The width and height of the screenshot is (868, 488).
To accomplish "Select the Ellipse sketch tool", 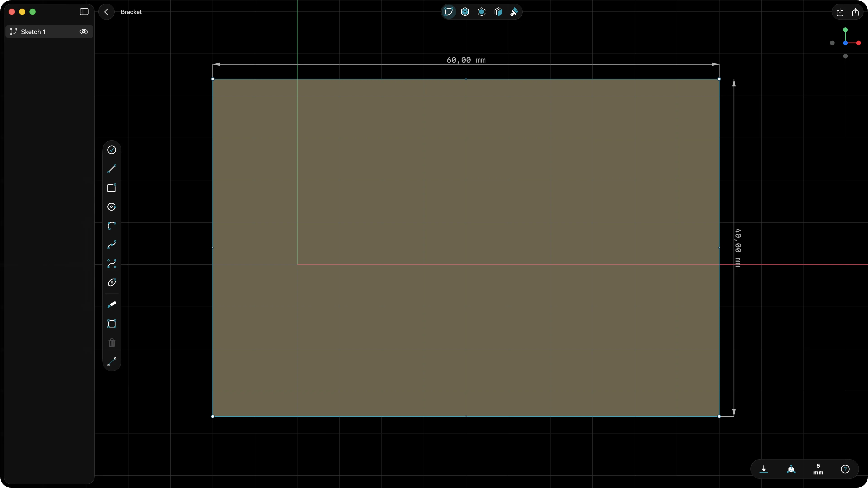I will (x=111, y=283).
